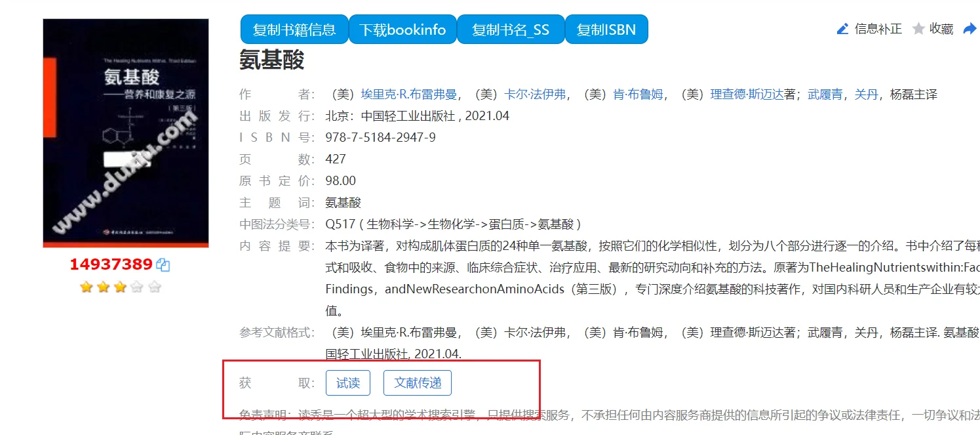Click the 复制ISBN button
This screenshot has height=435, width=980.
click(606, 30)
